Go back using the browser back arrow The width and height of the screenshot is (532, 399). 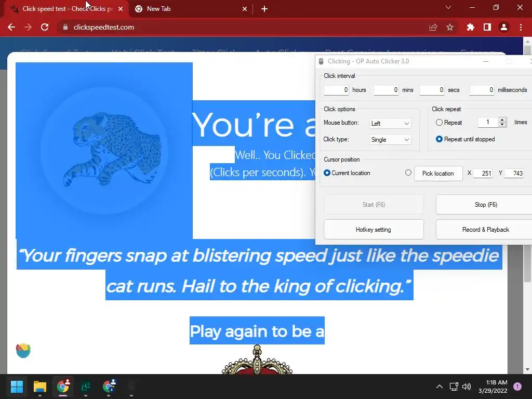11,27
